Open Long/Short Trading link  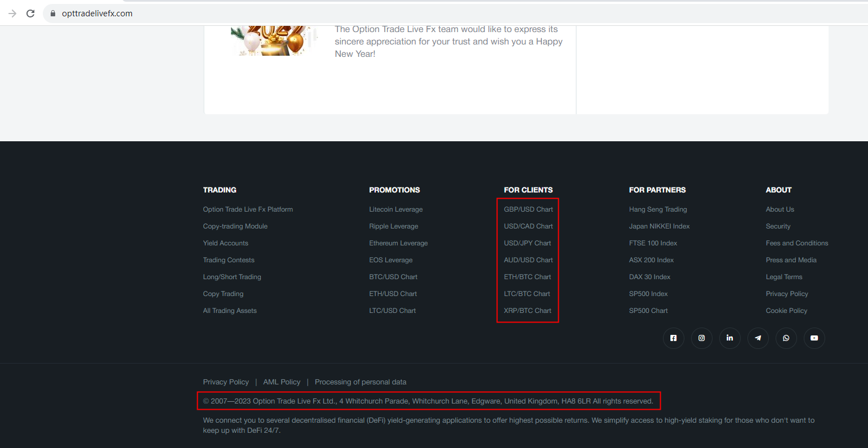click(232, 277)
